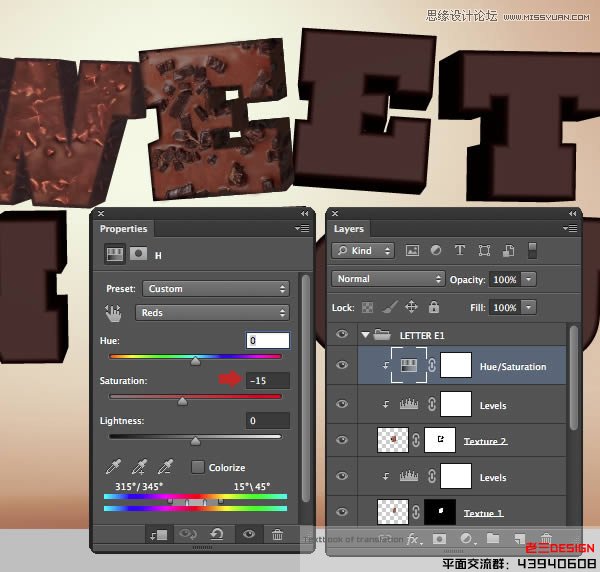Open the Opacity slider arrow
The width and height of the screenshot is (600, 572).
pyautogui.click(x=528, y=279)
